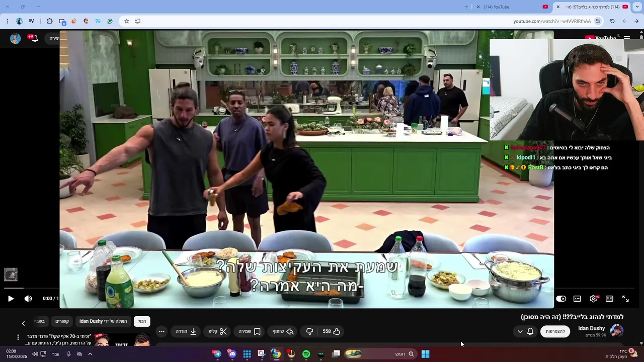
Task: Open the Chrome profile avatar
Action: click(x=20, y=21)
